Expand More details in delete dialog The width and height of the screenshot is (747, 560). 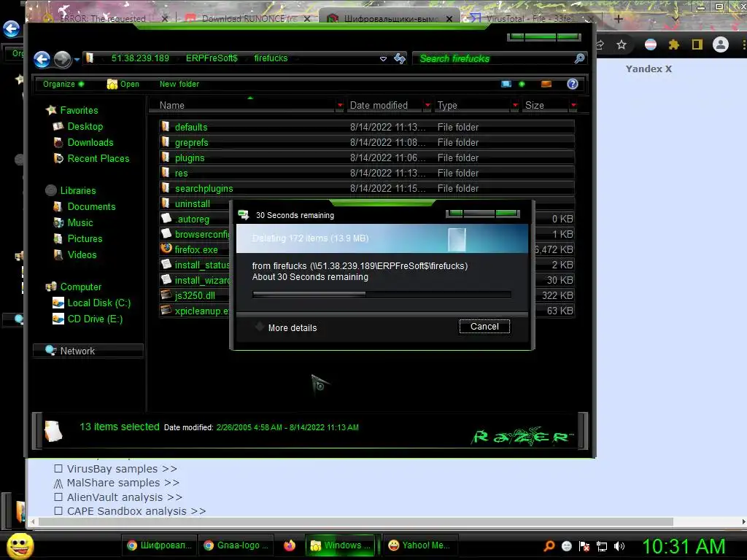[286, 327]
